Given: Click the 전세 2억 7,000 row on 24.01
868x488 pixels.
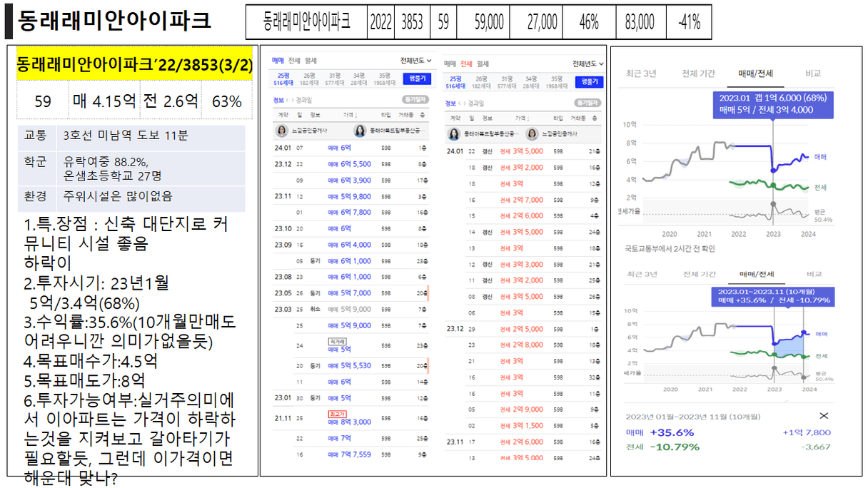Looking at the screenshot, I should pos(524,200).
